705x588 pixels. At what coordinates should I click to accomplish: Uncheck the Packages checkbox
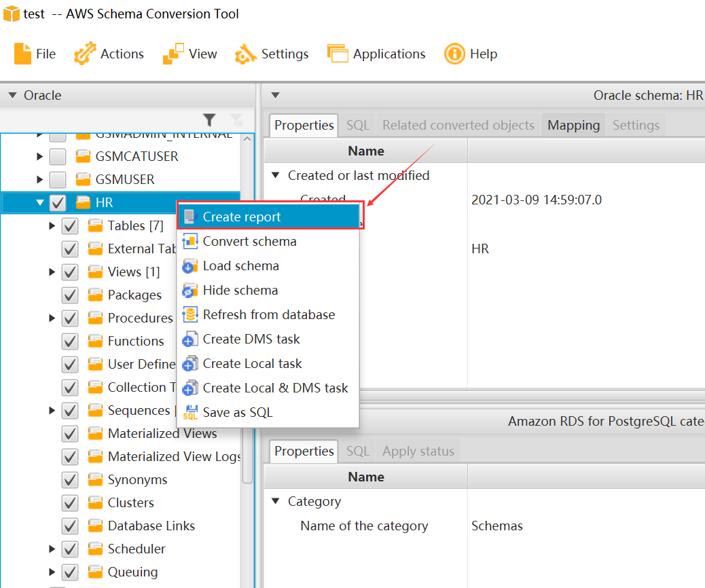[70, 295]
